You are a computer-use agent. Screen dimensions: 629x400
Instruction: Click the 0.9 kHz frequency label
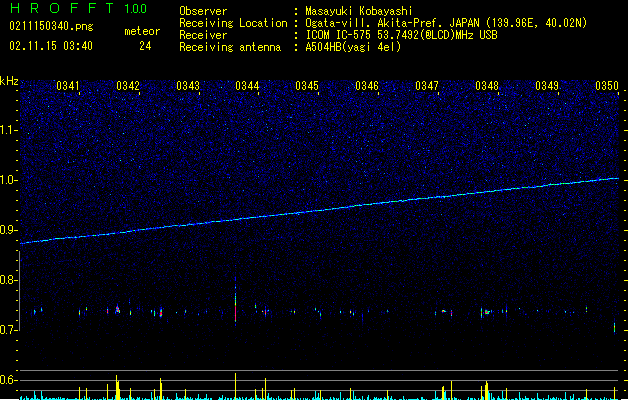[x=8, y=230]
